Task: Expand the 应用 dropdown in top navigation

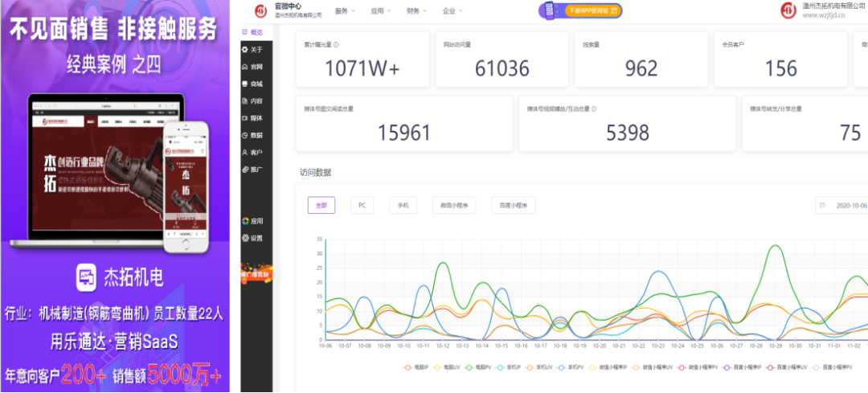Action: [x=381, y=10]
